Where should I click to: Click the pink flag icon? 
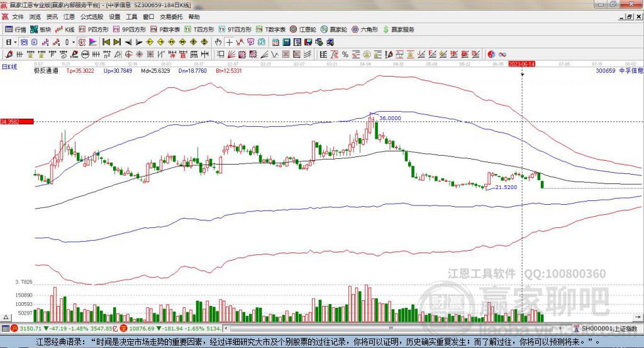pyautogui.click(x=93, y=42)
